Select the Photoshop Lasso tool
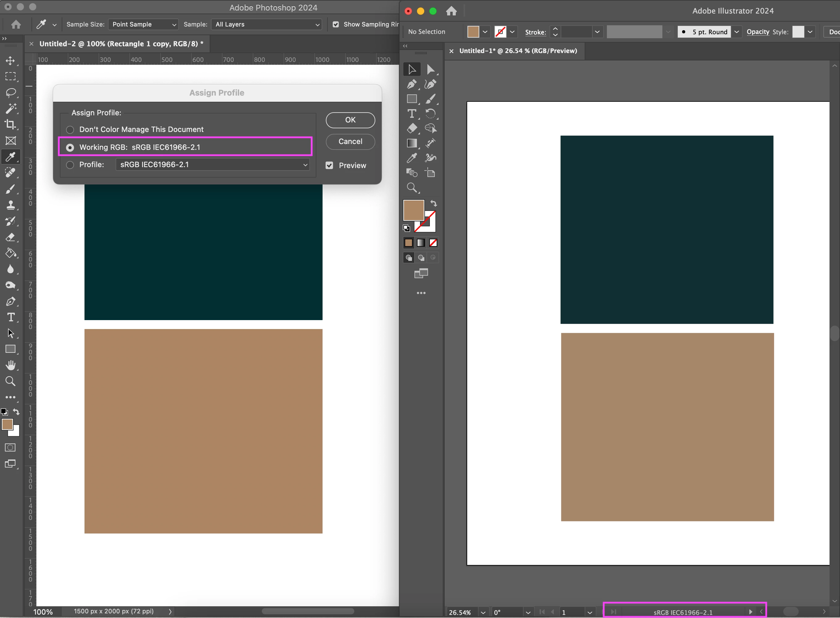Viewport: 840px width, 618px height. tap(10, 93)
